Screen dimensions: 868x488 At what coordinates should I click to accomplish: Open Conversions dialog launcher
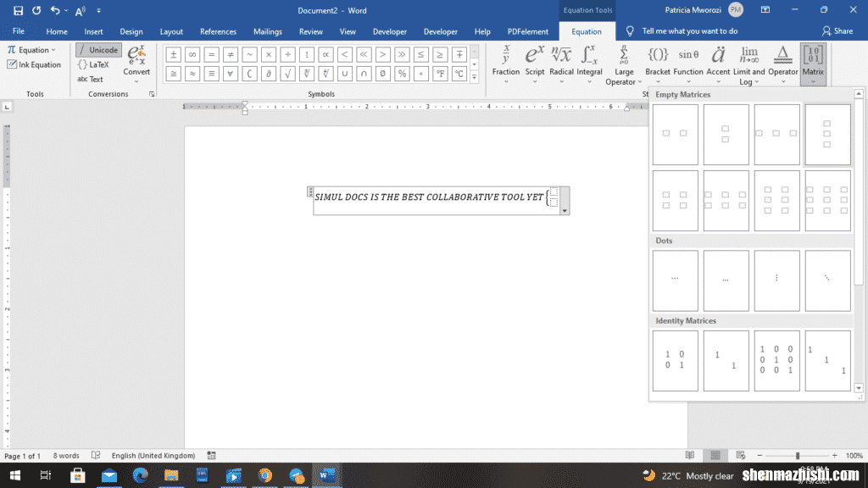tap(152, 94)
